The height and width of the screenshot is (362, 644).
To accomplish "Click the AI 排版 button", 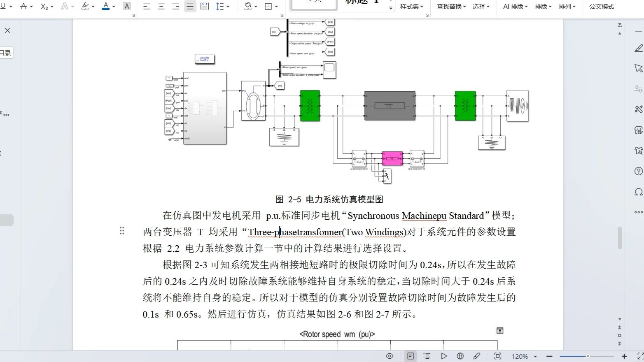I will [513, 6].
